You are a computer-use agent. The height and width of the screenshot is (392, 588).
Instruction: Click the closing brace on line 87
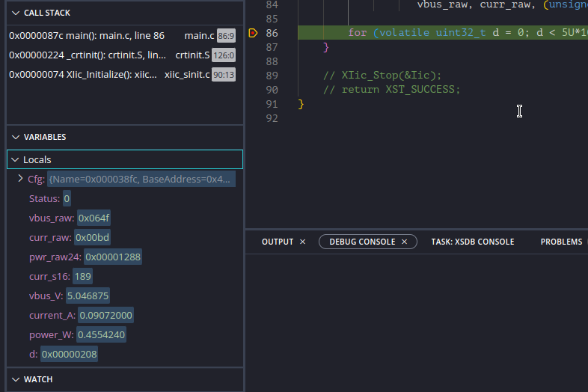326,47
